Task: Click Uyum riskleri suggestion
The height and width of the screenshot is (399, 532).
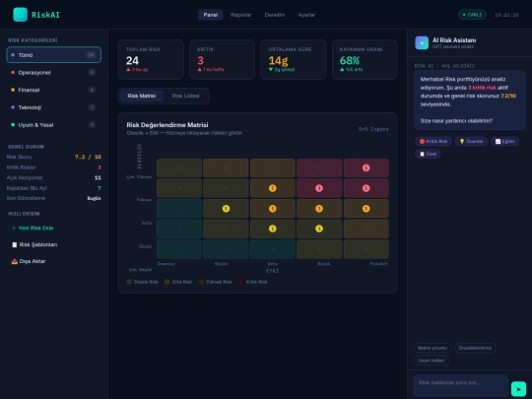Action: point(432,361)
